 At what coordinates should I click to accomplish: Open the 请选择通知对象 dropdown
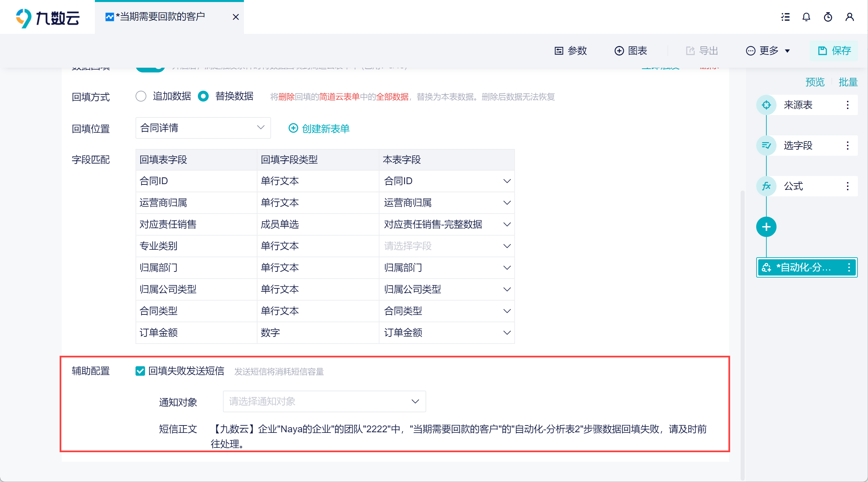pyautogui.click(x=324, y=401)
